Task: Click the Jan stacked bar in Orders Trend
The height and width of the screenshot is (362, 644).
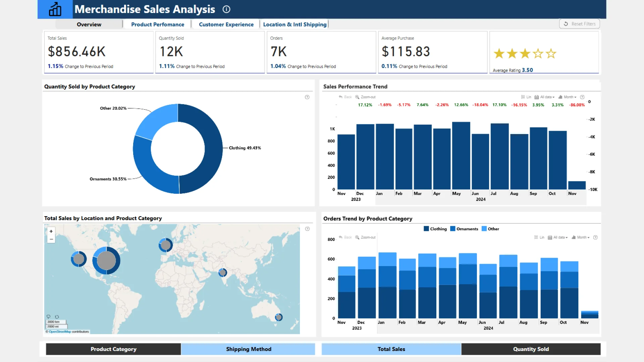Action: [387, 285]
